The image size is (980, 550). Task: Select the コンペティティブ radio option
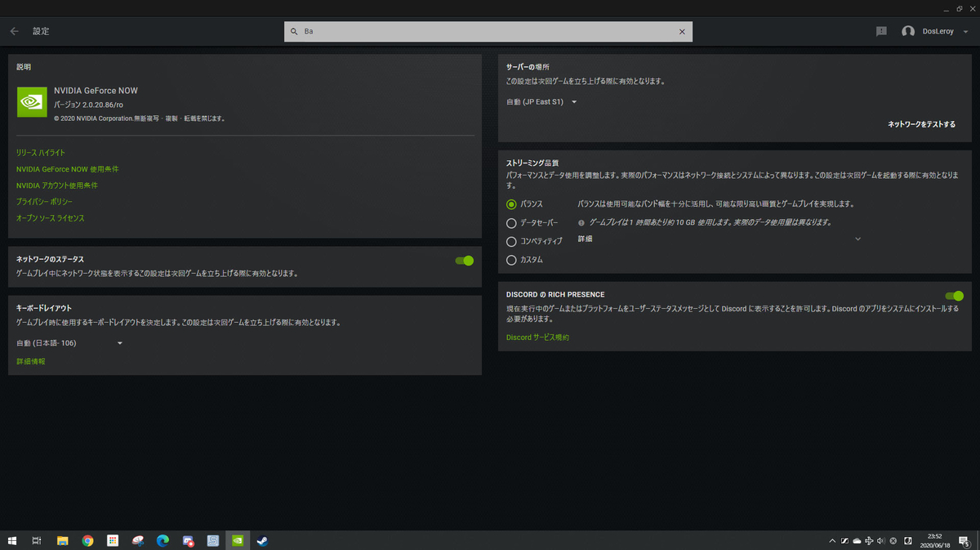tap(511, 241)
